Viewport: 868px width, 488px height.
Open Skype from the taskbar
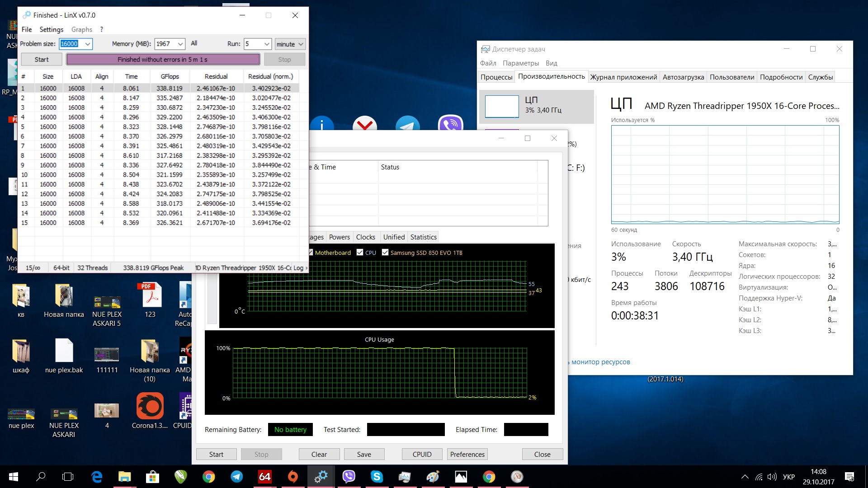point(377,477)
